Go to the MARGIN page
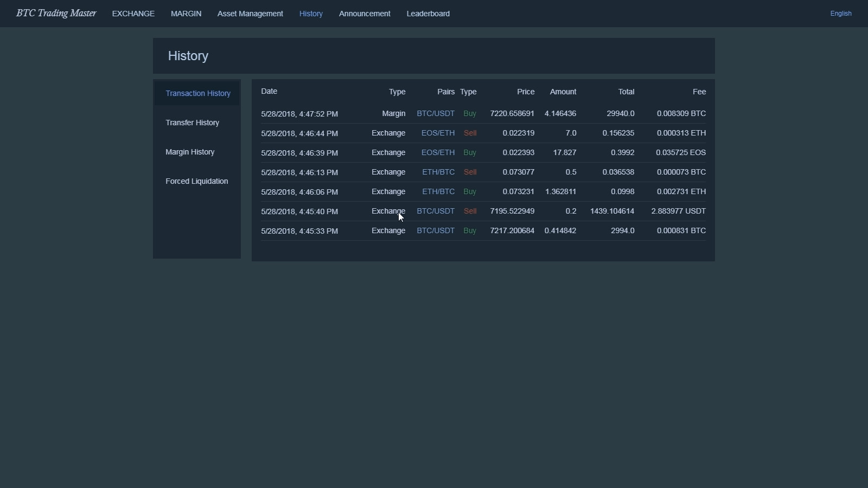The width and height of the screenshot is (868, 488). tap(186, 14)
